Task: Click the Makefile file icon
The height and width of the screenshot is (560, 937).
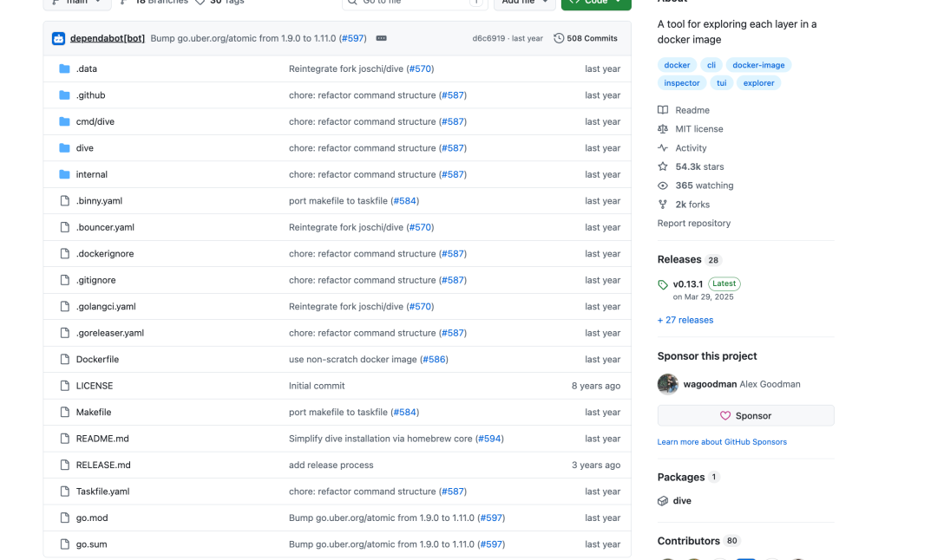Action: [64, 412]
